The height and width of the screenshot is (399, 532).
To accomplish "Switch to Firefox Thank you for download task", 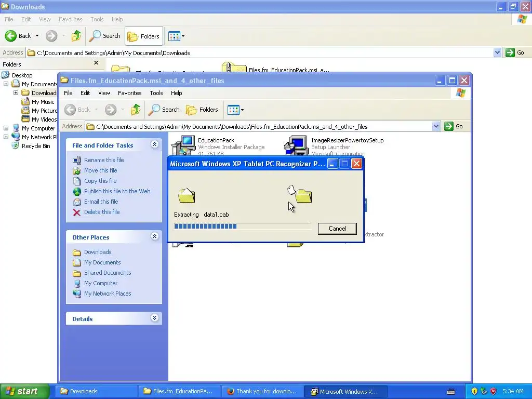I will [262, 392].
